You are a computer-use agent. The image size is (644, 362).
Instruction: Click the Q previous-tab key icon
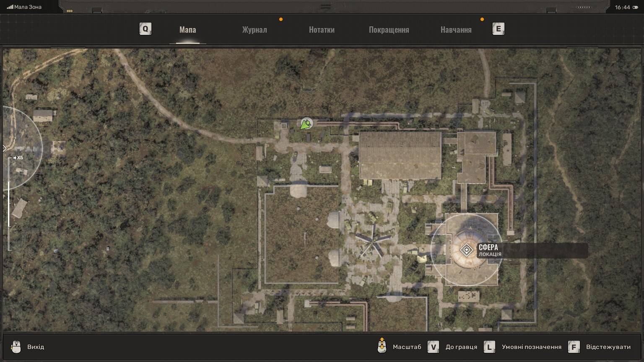(145, 29)
